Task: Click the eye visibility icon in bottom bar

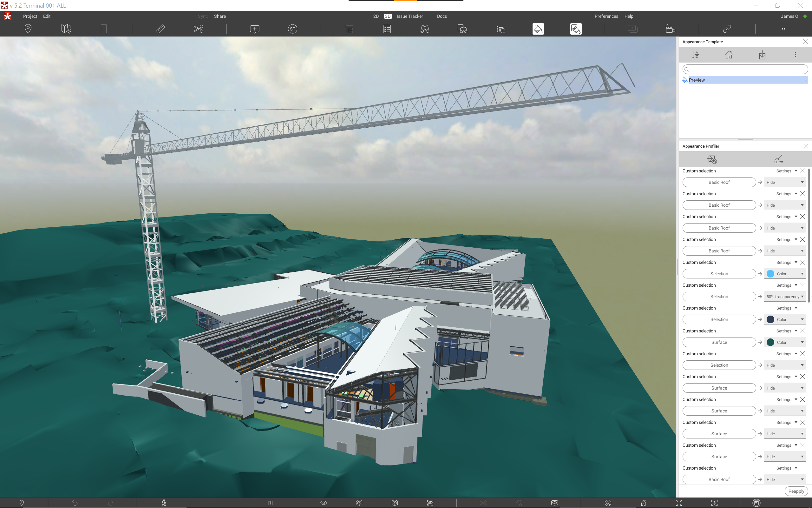Action: pyautogui.click(x=324, y=503)
